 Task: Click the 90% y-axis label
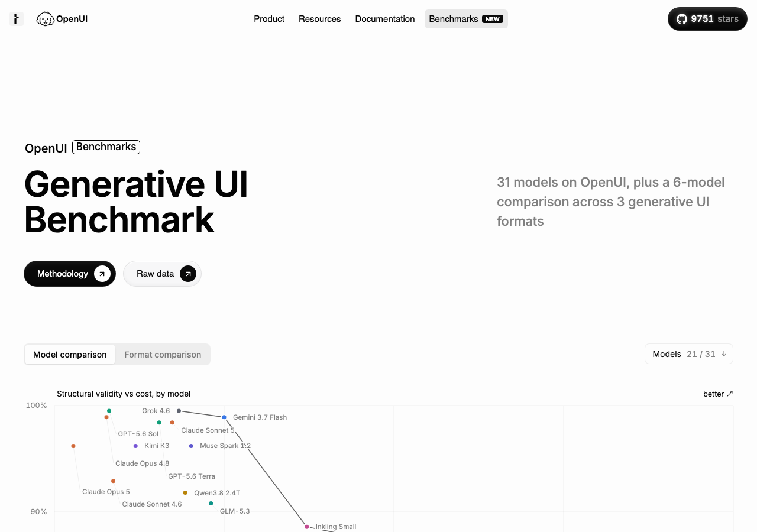pos(39,511)
